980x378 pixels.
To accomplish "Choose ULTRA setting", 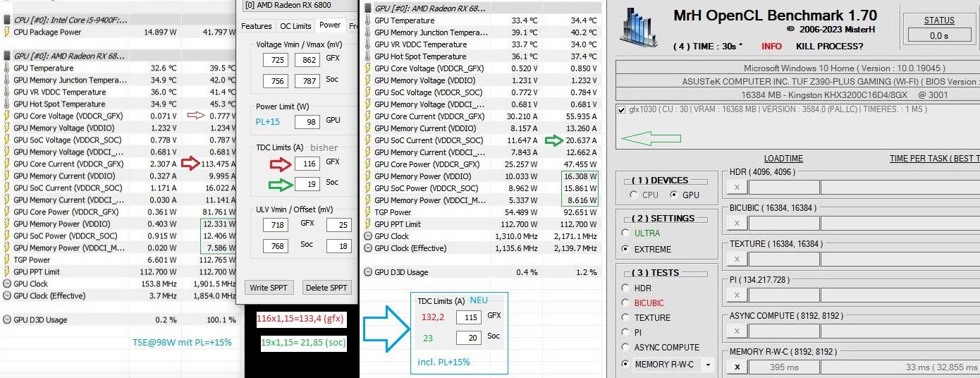I will [x=625, y=233].
